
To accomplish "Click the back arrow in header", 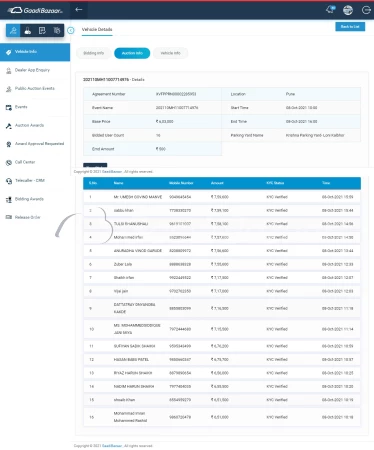I will pos(79,10).
